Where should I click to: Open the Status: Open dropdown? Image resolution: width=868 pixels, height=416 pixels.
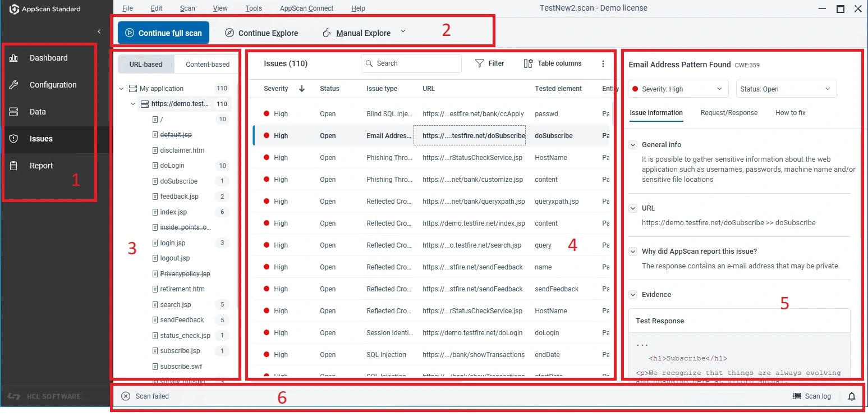tap(786, 88)
